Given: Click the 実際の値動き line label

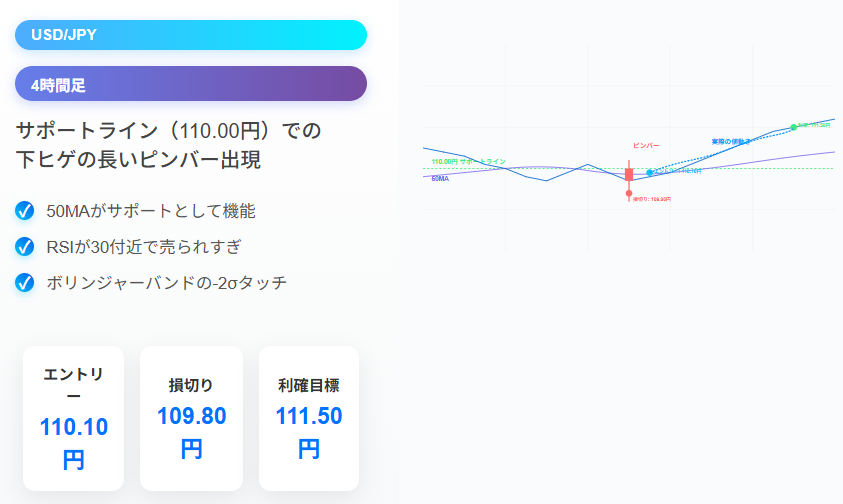Looking at the screenshot, I should point(731,141).
